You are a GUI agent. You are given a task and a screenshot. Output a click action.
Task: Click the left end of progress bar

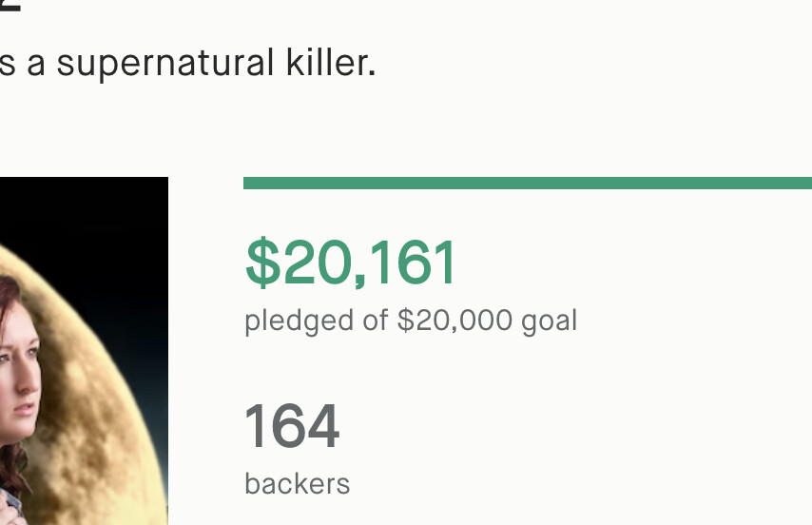pos(251,183)
